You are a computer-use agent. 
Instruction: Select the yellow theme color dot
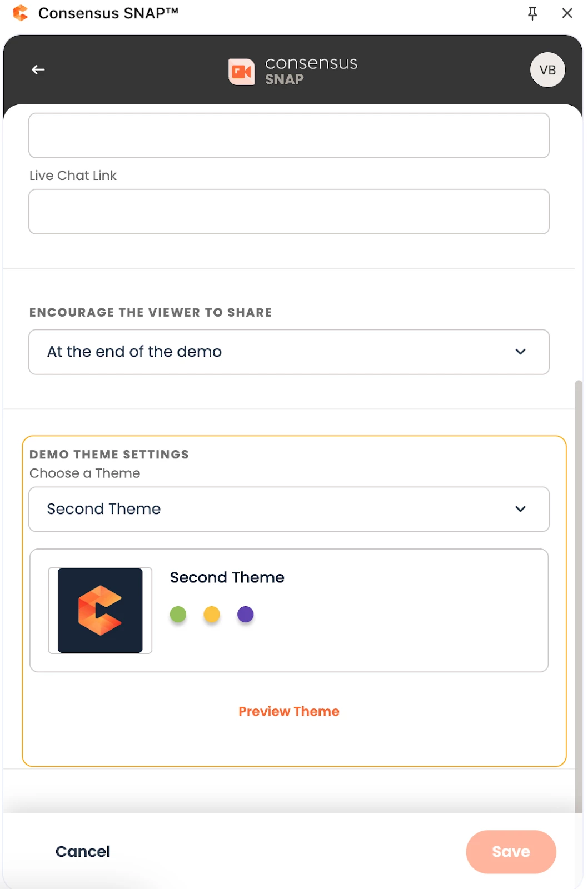212,614
